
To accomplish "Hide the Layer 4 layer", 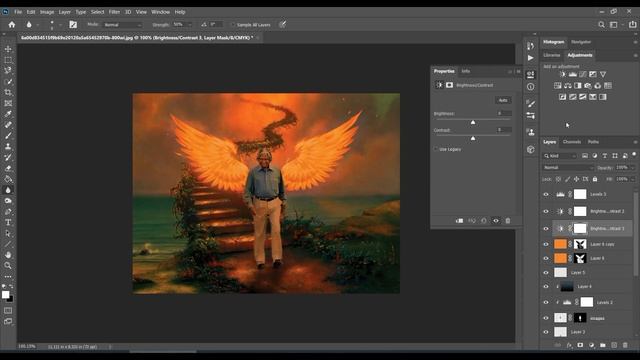I will coord(546,287).
